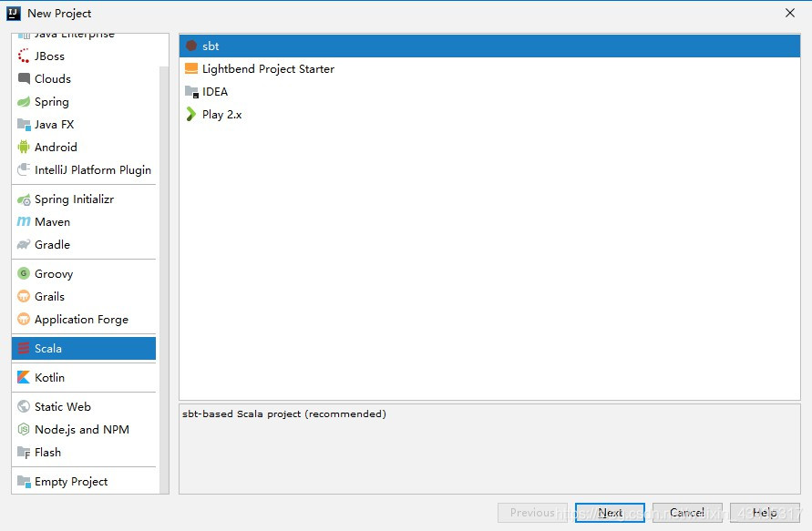Click the sbt brown circle icon
The height and width of the screenshot is (531, 812).
click(191, 46)
